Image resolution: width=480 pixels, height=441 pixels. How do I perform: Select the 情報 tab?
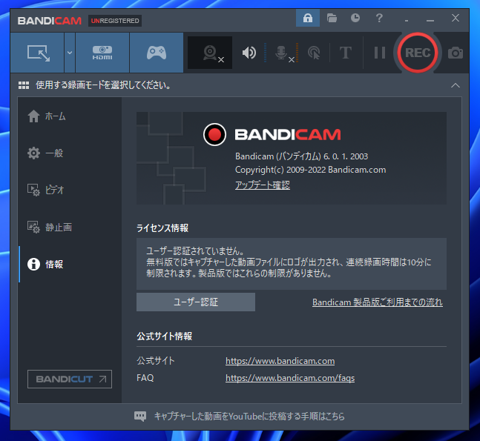[45, 264]
